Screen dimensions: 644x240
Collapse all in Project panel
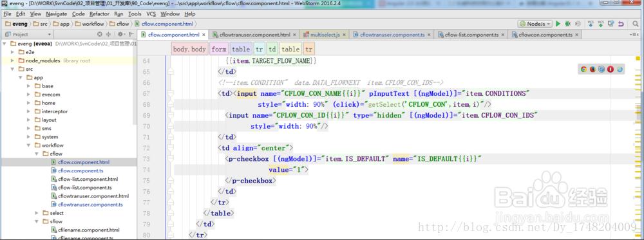pos(108,35)
